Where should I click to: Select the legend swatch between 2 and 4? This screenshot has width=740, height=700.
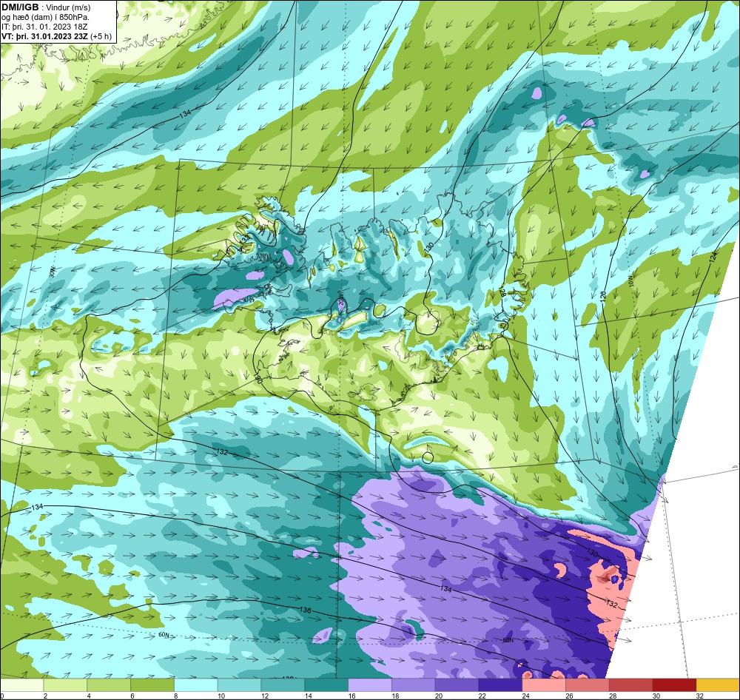click(x=66, y=685)
